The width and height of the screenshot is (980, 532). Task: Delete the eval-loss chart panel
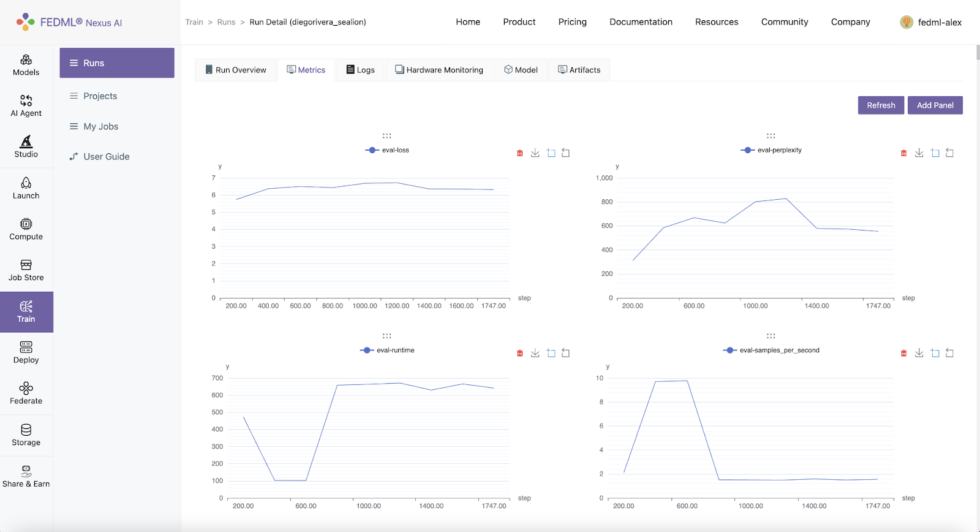tap(520, 153)
